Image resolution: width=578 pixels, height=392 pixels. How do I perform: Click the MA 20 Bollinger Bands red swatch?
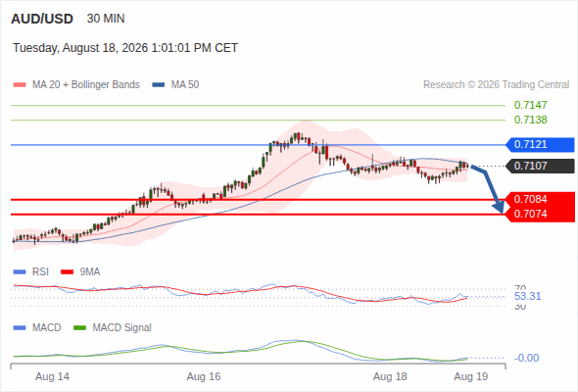[20, 85]
